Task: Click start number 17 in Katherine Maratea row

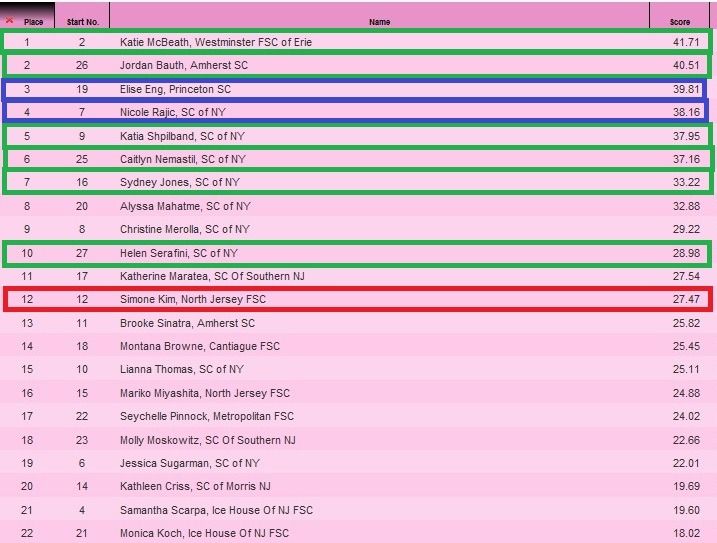Action: coord(82,276)
